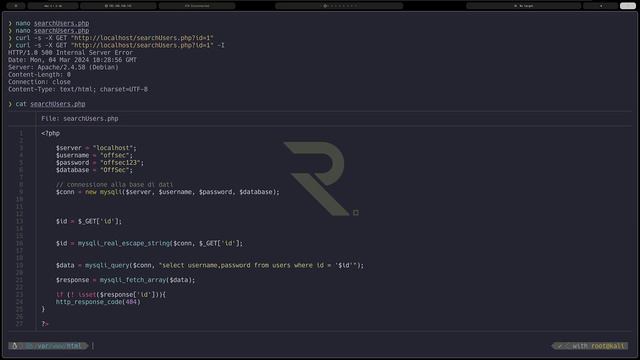Click the "with root@kali" prompt segment
The image size is (640, 360).
click(598, 346)
